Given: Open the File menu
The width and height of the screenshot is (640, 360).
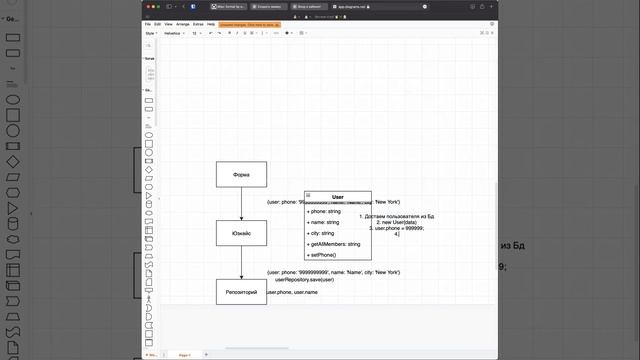Looking at the screenshot, I should point(148,24).
